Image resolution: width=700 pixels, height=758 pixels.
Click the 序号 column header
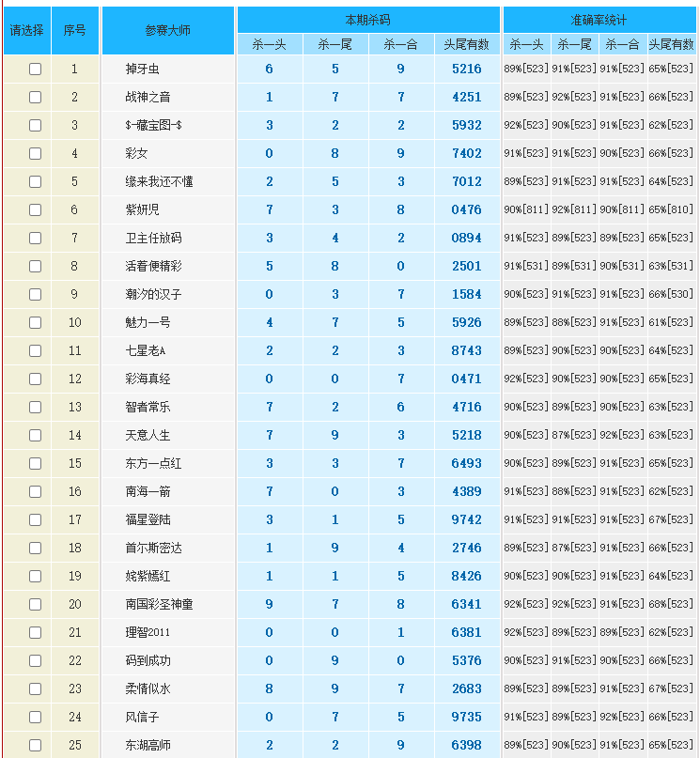[x=75, y=30]
